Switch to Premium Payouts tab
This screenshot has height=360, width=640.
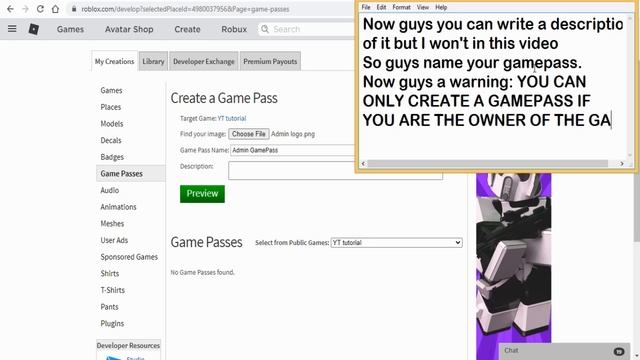point(270,61)
